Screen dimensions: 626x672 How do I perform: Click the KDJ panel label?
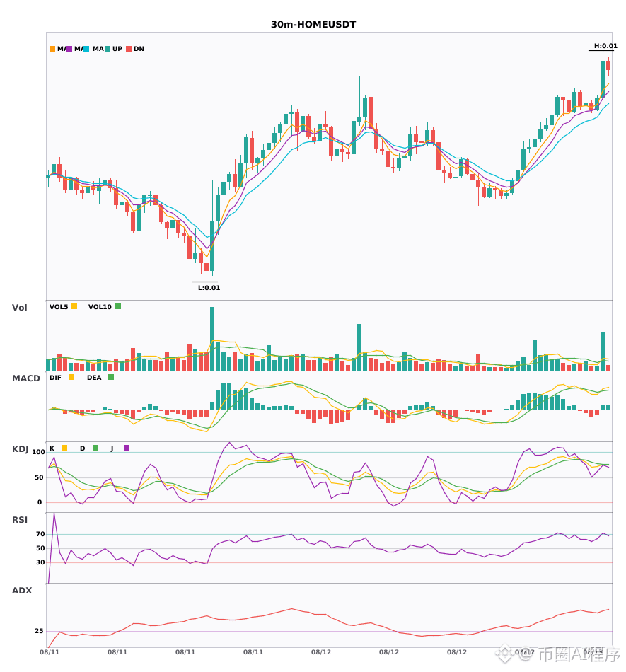tap(20, 449)
